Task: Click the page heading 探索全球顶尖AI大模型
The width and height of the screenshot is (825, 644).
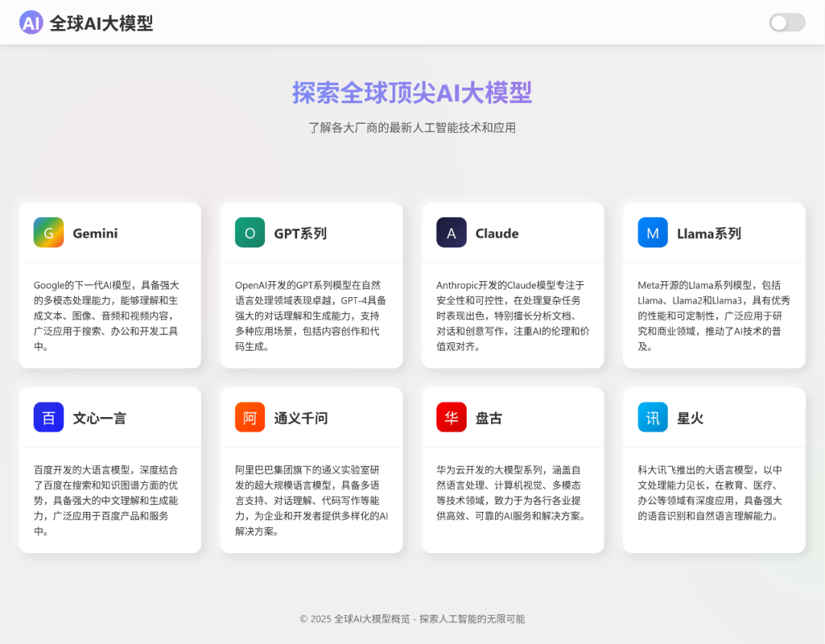Action: [x=412, y=92]
